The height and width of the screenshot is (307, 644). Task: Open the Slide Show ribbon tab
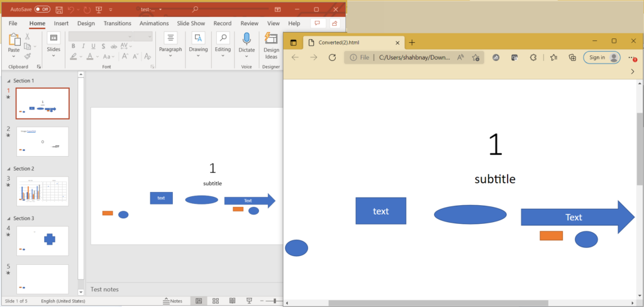tap(191, 23)
